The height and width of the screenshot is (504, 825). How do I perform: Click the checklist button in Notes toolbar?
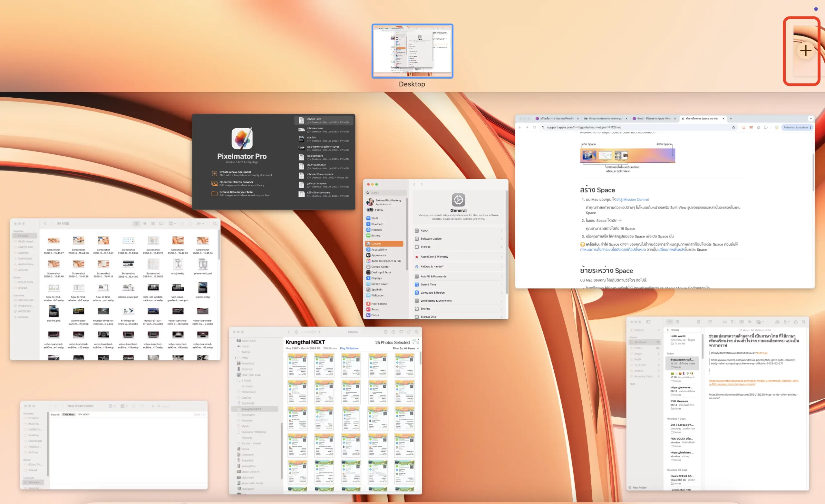(x=733, y=322)
